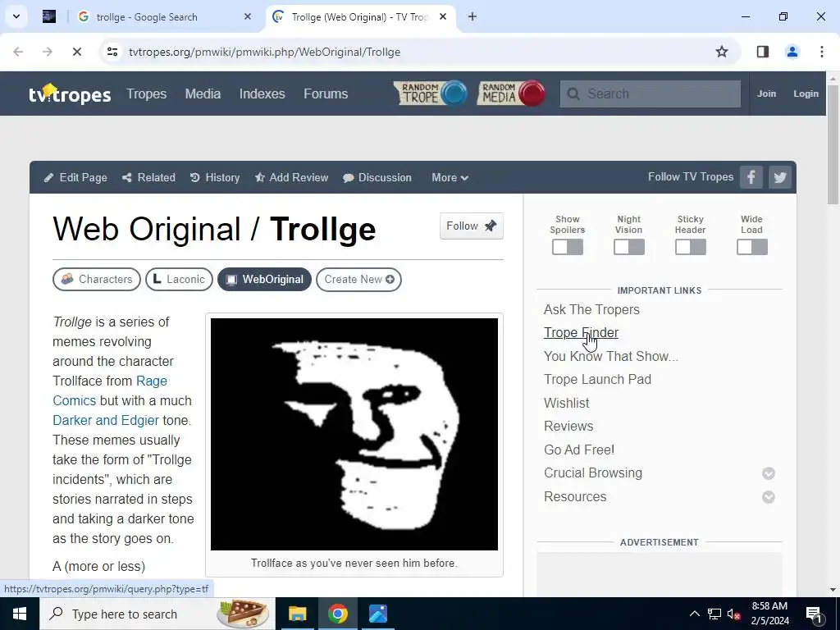Open new tab with plus button
The width and height of the screenshot is (840, 630).
point(472,16)
